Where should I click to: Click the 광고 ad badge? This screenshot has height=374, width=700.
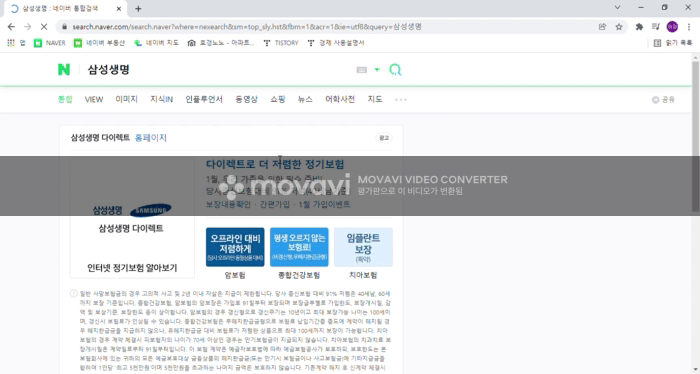pyautogui.click(x=384, y=138)
